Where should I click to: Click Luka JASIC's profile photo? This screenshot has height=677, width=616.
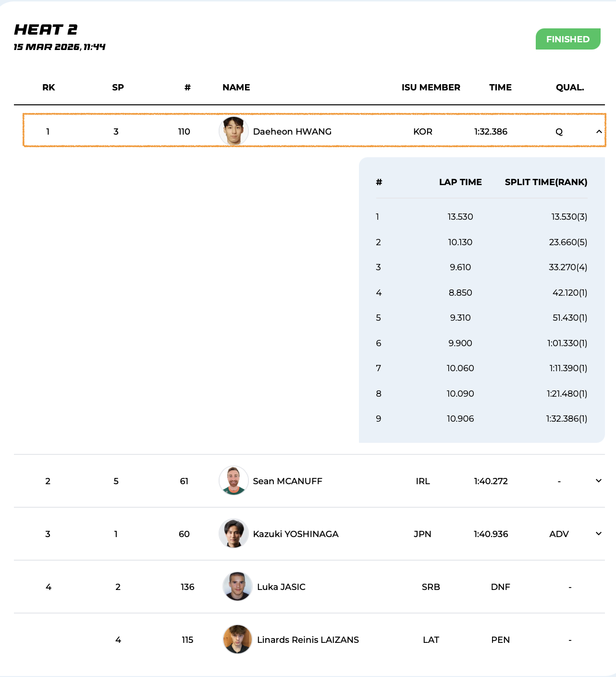(237, 587)
